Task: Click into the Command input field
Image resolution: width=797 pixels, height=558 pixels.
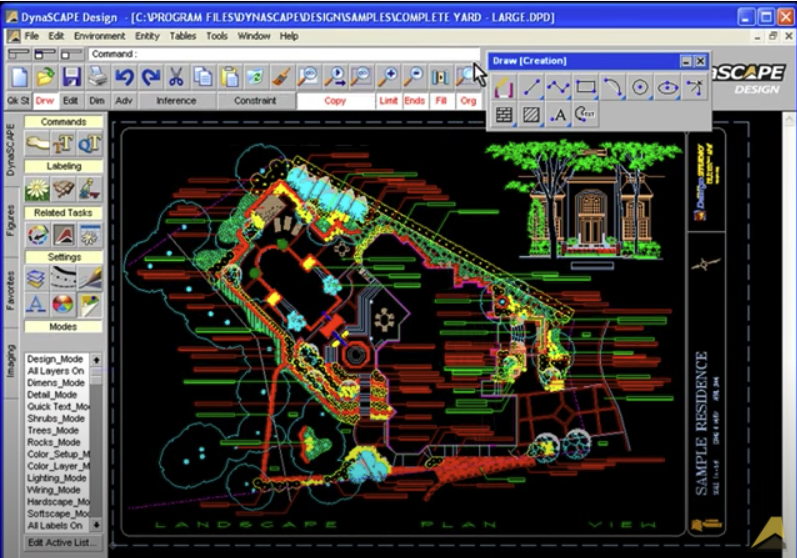Action: tap(284, 54)
